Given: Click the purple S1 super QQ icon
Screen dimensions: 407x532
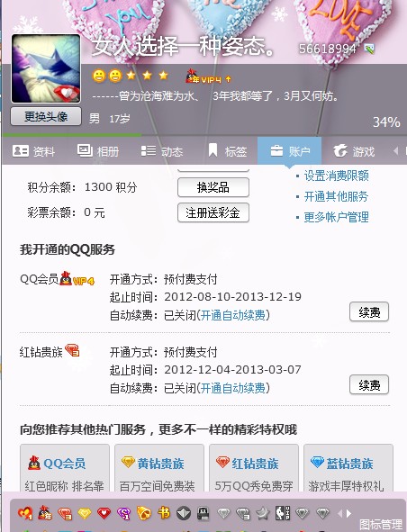Looking at the screenshot, I should click(123, 513).
